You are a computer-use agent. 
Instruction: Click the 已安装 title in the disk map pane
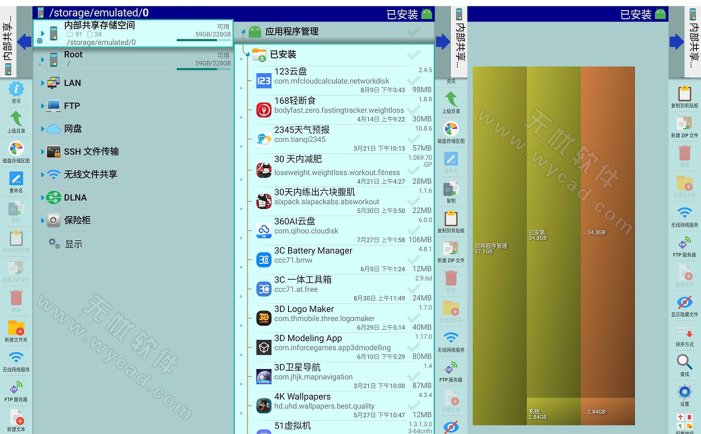pyautogui.click(x=635, y=14)
